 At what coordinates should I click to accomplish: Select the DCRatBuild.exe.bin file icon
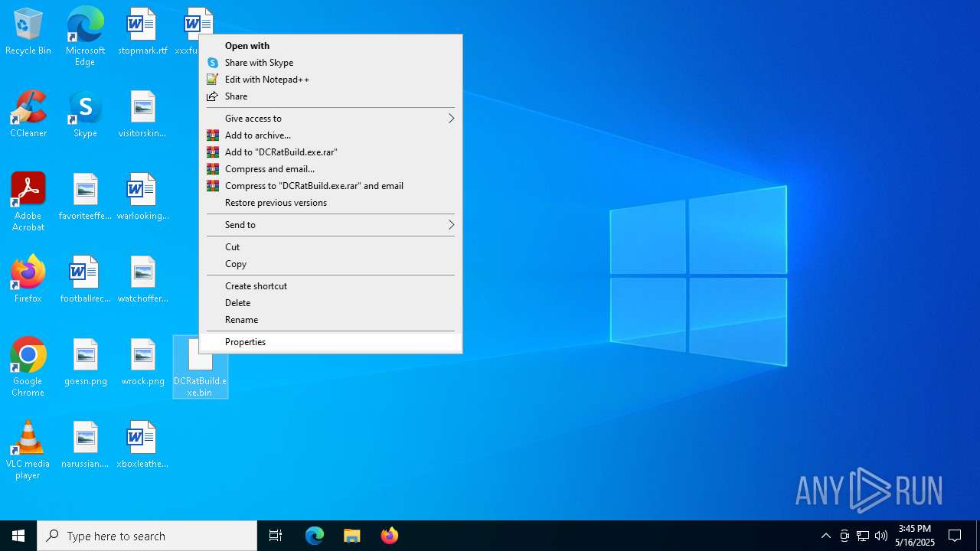[201, 367]
